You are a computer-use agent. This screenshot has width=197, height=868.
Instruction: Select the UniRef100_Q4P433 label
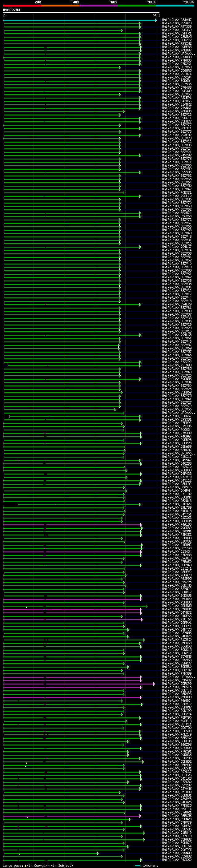coord(177,474)
